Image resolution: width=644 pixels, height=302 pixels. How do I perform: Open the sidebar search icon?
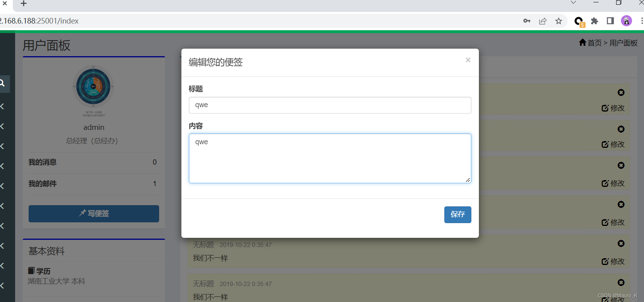coord(2,84)
